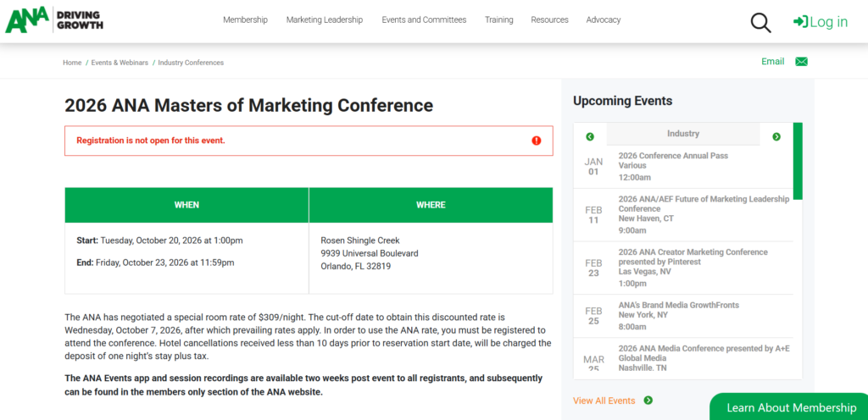
Task: Open 2026 Conference Annual Pass event
Action: (673, 156)
